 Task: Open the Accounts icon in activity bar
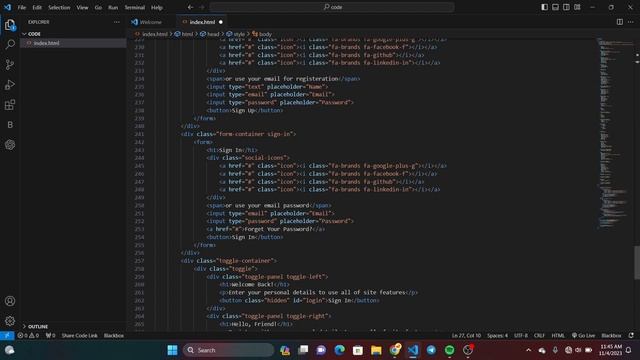10,301
